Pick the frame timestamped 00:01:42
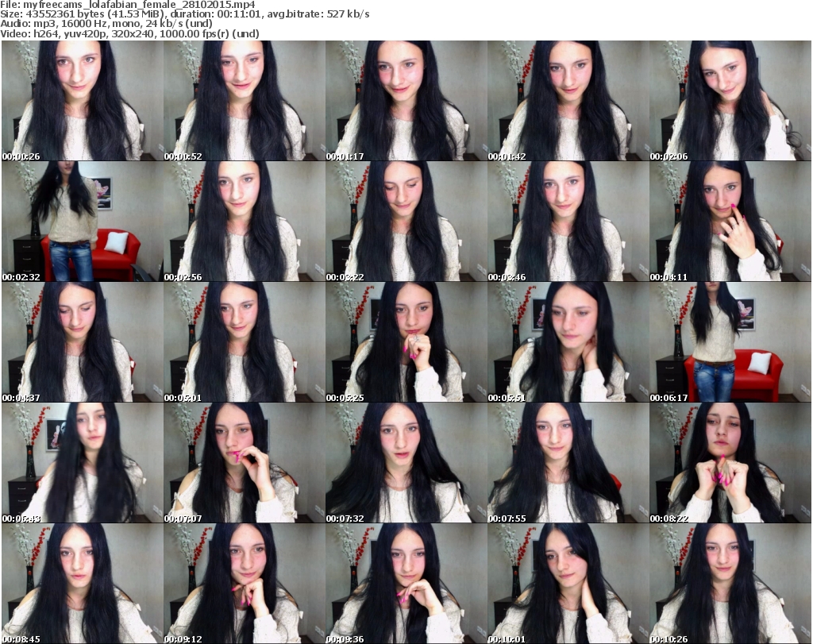 (568, 101)
